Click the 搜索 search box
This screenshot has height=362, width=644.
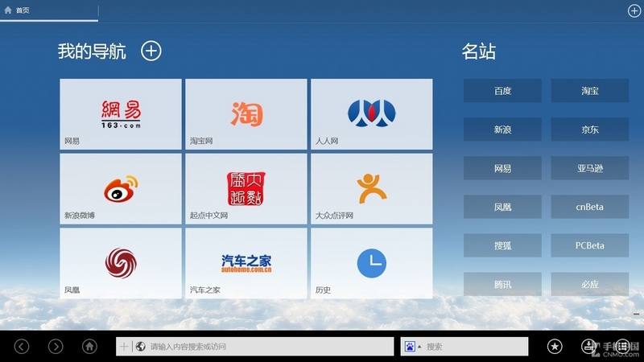[x=475, y=347]
